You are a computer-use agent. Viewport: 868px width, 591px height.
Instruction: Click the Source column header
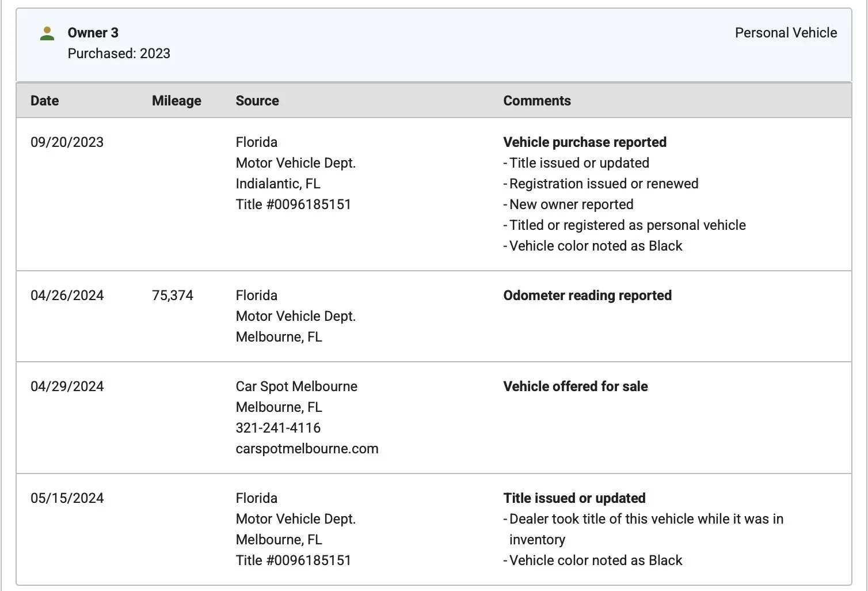(257, 101)
